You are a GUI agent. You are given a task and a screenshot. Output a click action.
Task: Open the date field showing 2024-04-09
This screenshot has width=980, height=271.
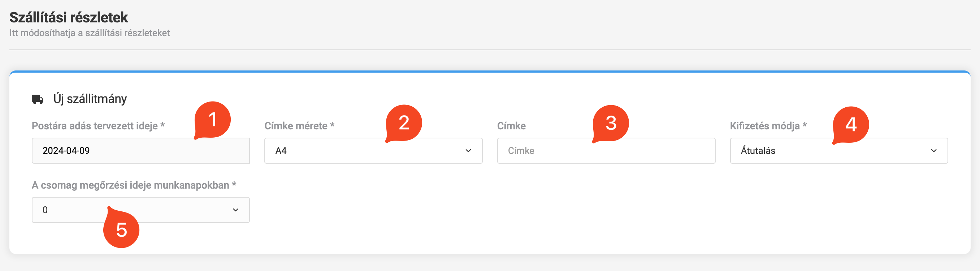click(x=140, y=151)
